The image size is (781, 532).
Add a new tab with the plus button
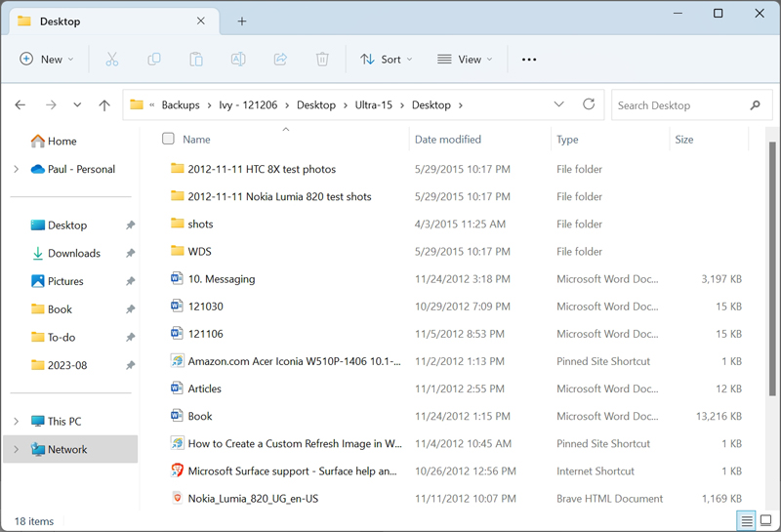click(242, 20)
